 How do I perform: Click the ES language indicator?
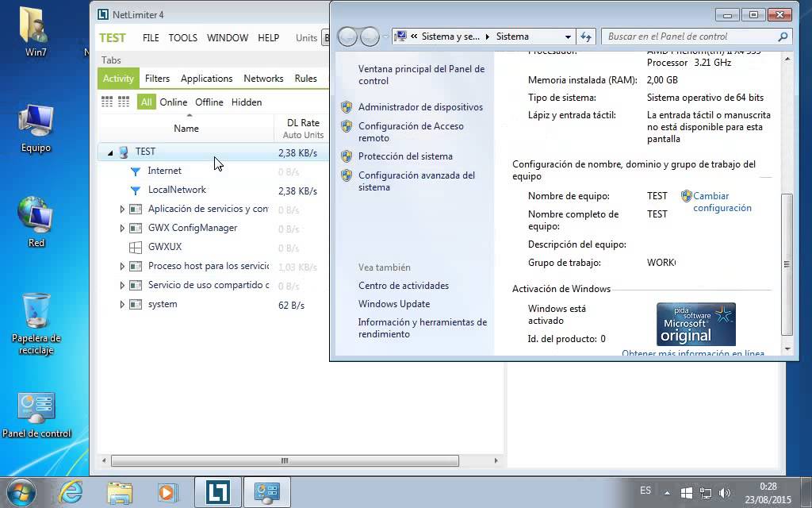(x=645, y=491)
